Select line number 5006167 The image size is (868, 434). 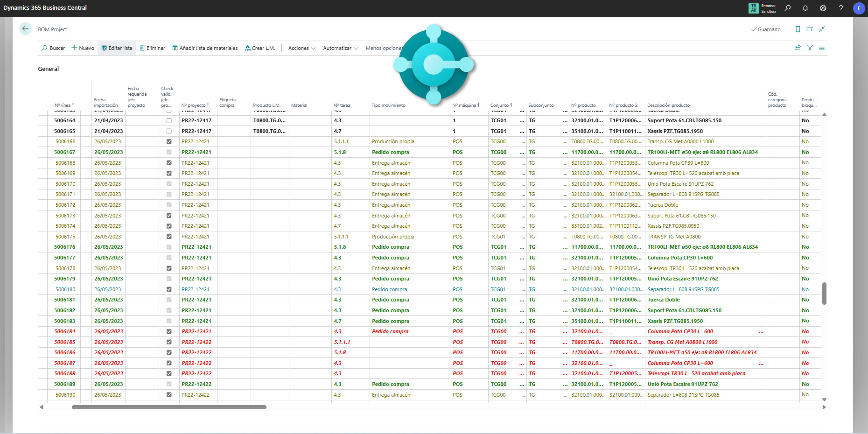(64, 152)
